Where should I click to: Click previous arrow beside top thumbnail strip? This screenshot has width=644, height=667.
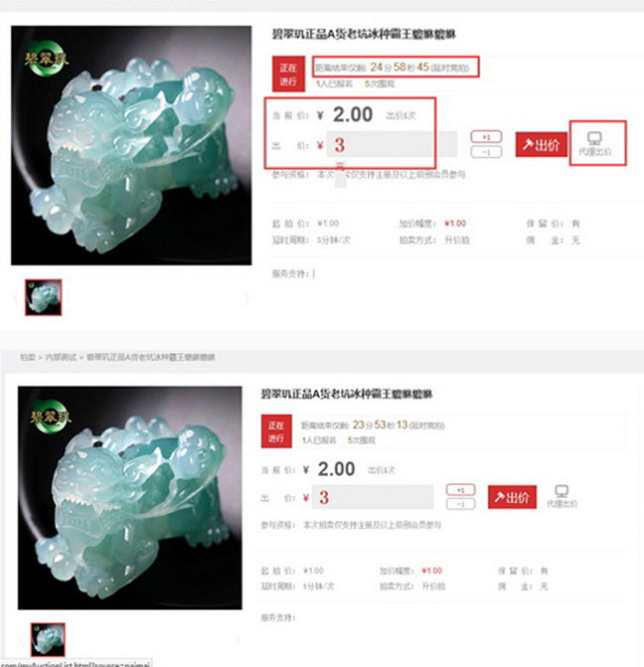pos(16,297)
